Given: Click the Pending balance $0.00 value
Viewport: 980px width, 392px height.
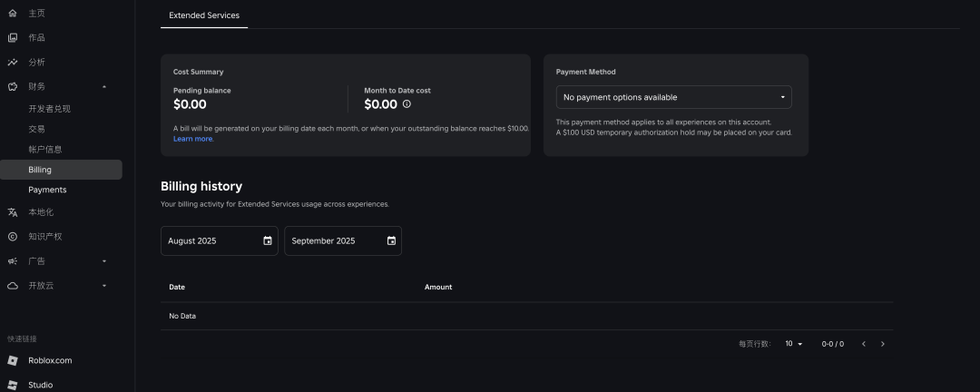Looking at the screenshot, I should click(190, 104).
